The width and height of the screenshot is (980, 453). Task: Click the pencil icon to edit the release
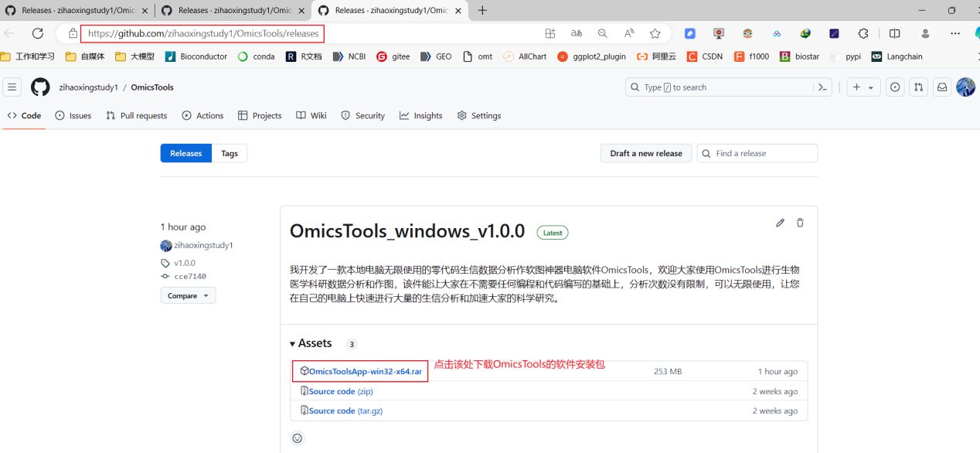(x=780, y=223)
